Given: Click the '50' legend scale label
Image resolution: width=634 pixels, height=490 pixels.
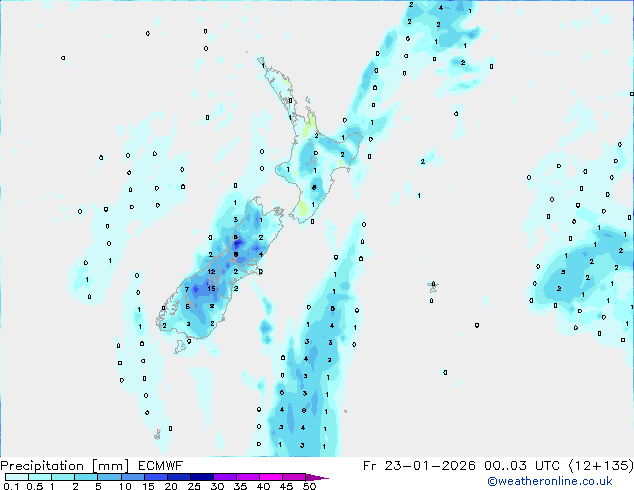Looking at the screenshot, I should [x=309, y=486].
